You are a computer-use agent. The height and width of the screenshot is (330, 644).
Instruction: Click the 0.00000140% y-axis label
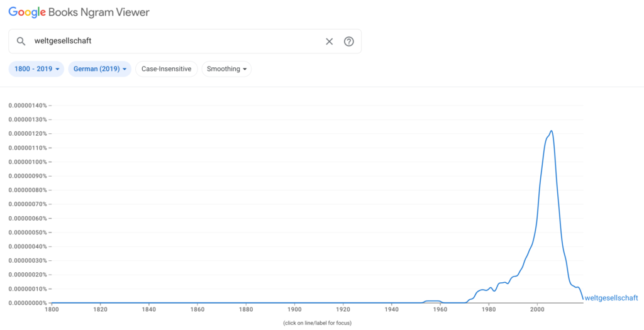pyautogui.click(x=28, y=106)
